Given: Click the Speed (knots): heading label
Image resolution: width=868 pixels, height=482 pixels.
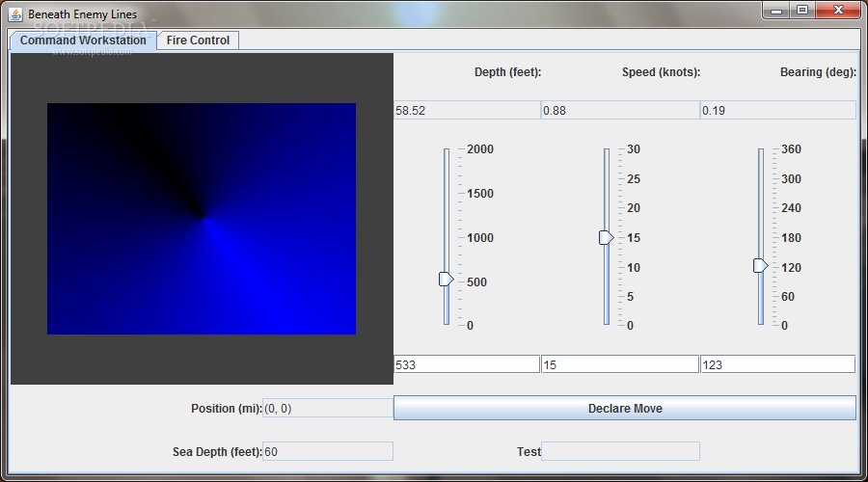Looking at the screenshot, I should 661,72.
